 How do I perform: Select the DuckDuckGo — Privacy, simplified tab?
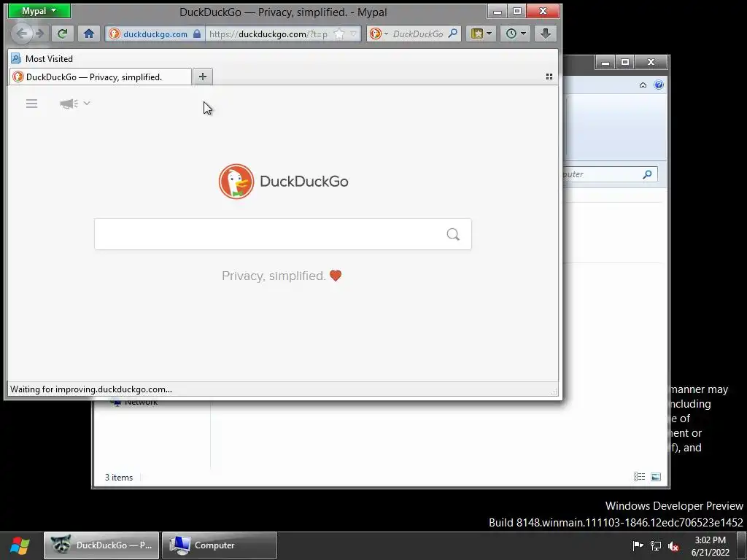tap(101, 77)
